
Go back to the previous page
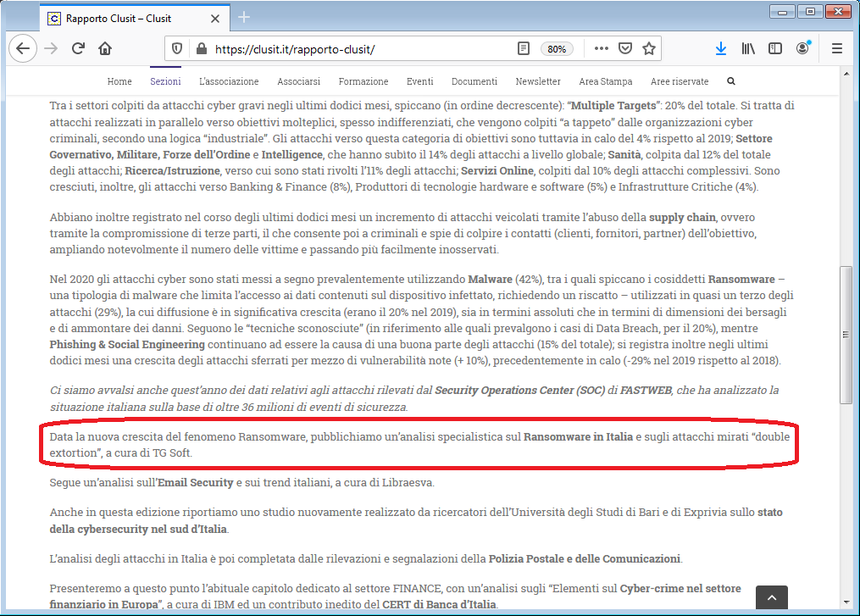(23, 49)
